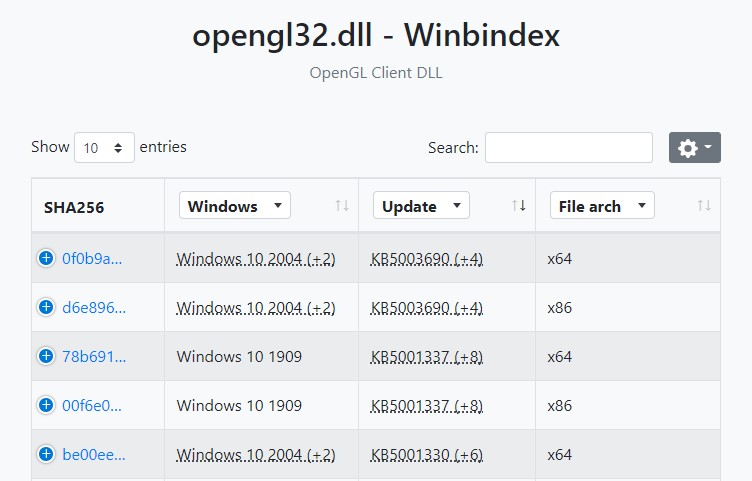752x481 pixels.
Task: Click Windows 10 2004 (+2) in the be00ee row
Action: [256, 455]
